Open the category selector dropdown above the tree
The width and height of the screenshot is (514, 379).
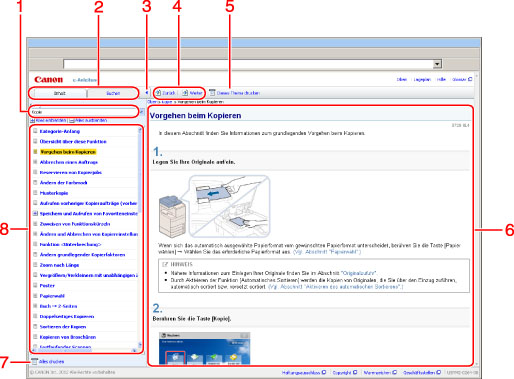click(141, 112)
